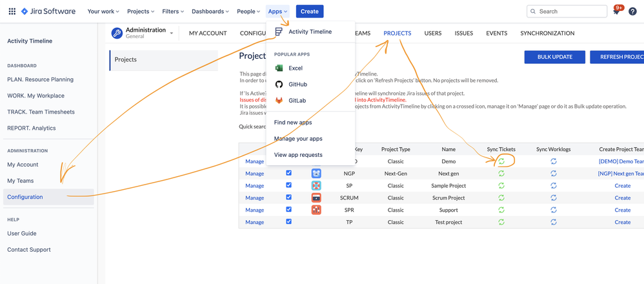Click the NGP project avatar icon
Image resolution: width=644 pixels, height=284 pixels.
pyautogui.click(x=316, y=174)
